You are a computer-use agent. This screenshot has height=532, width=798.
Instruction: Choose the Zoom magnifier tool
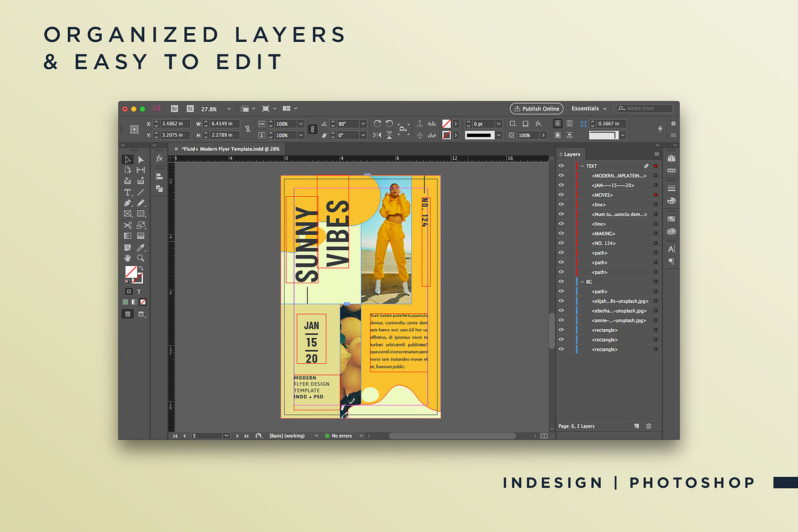click(141, 257)
